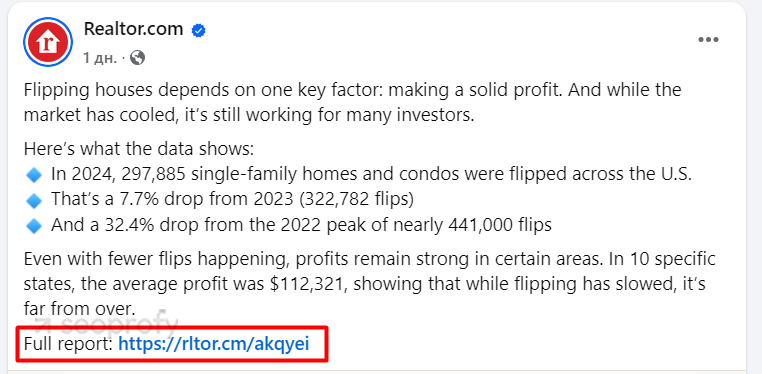Screen dimensions: 762x374
Task: Click the '1 дн.' post timestamp
Action: pos(100,58)
